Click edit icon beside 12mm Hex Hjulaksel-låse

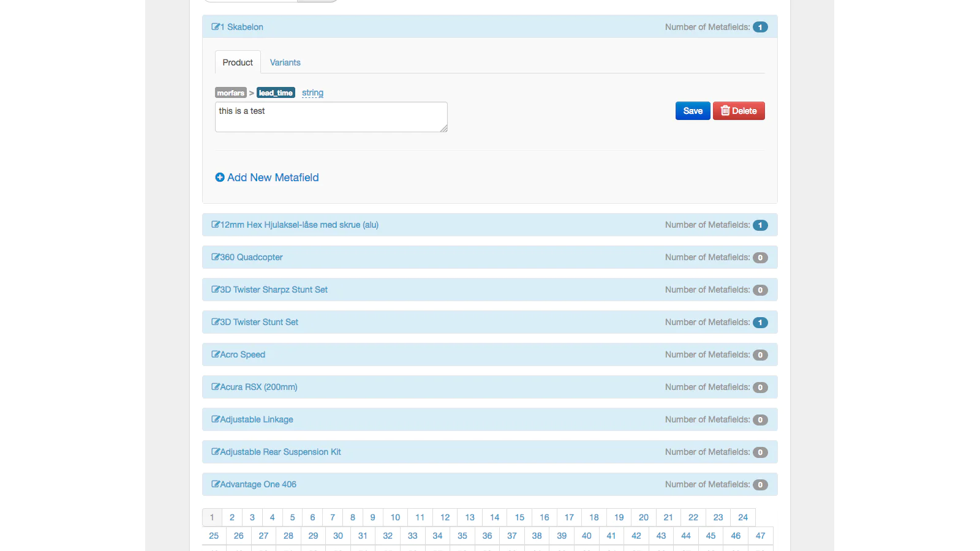point(216,225)
